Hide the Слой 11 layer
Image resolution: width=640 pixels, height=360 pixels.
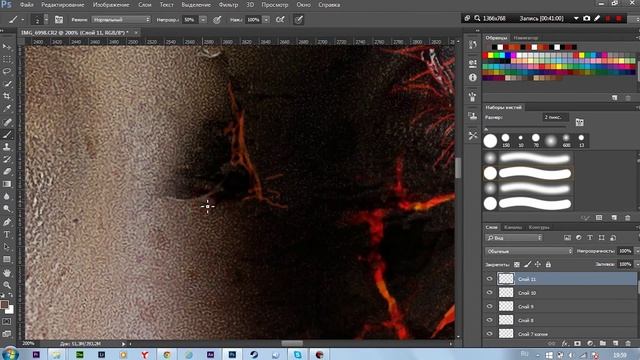click(x=489, y=279)
